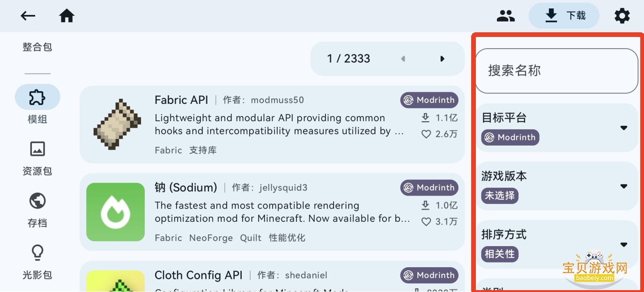
Task: Open the 资源包 image icon
Action: point(37,149)
